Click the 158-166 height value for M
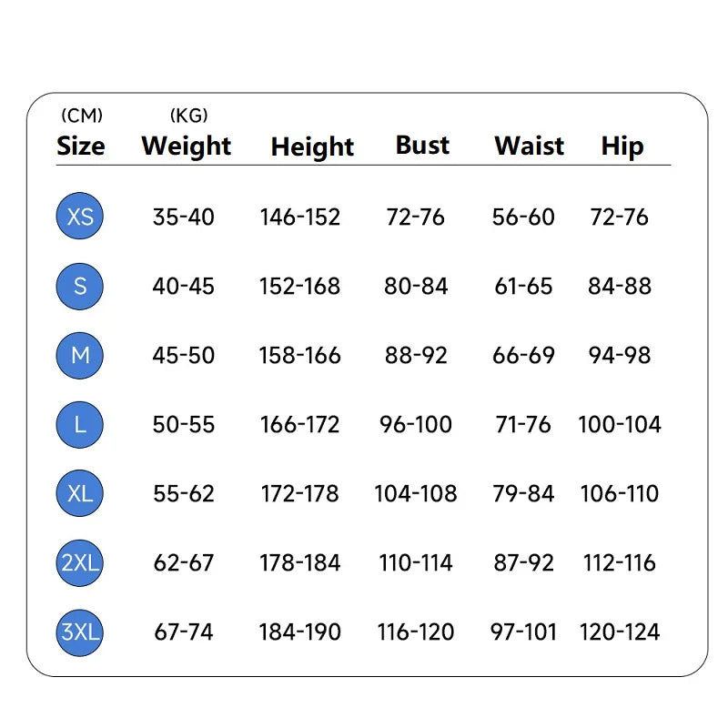Screen dimensions: 728x728 (x=300, y=356)
